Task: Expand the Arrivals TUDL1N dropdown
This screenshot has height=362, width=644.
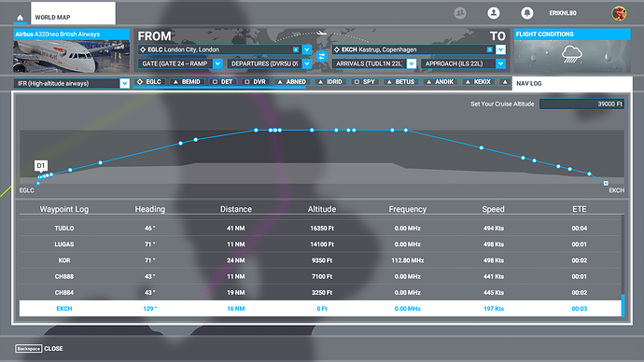Action: (x=411, y=63)
